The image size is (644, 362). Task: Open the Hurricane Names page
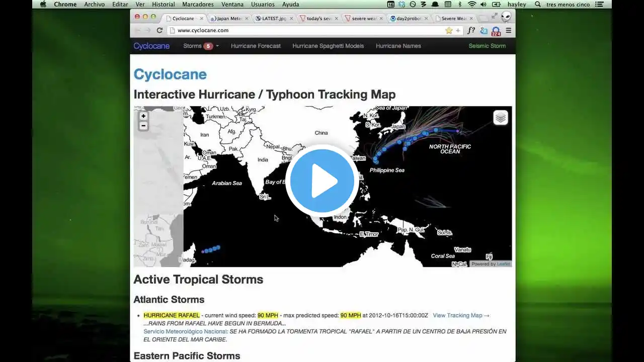coord(398,46)
